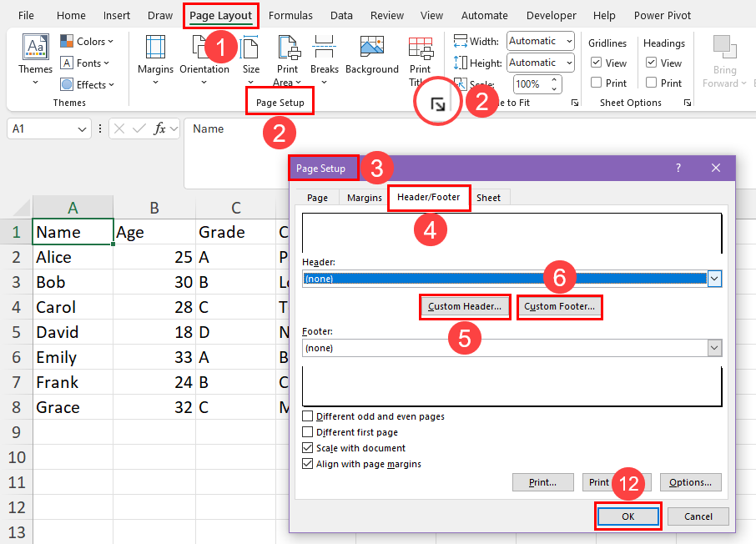This screenshot has width=756, height=544.
Task: Enable Headings Print checkbox
Action: pos(651,83)
